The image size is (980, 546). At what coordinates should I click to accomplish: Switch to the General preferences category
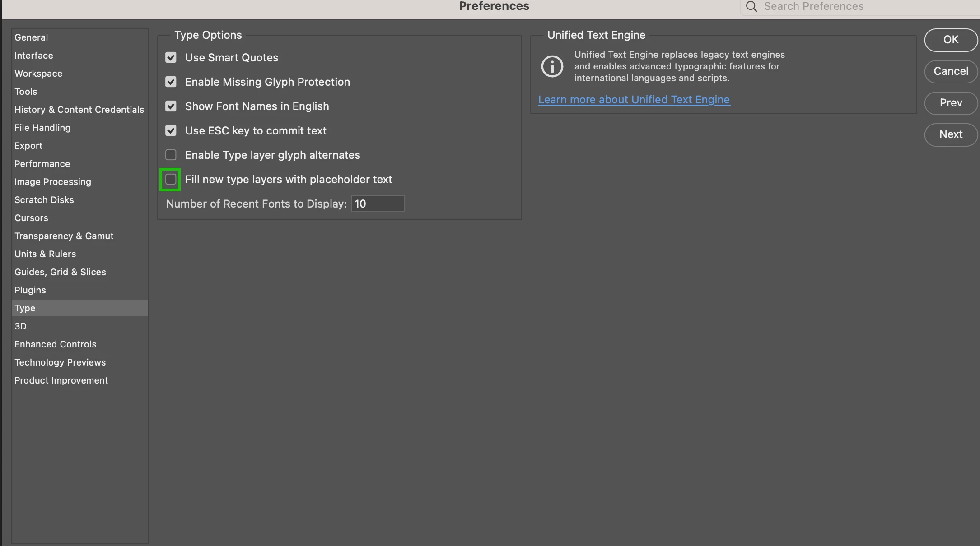pyautogui.click(x=31, y=37)
